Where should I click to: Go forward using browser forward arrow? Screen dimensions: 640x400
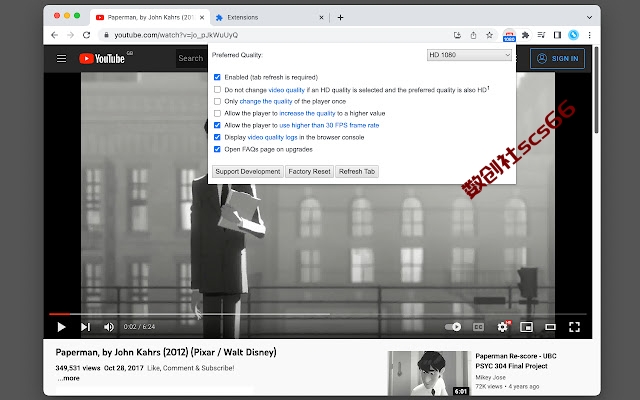(x=70, y=35)
